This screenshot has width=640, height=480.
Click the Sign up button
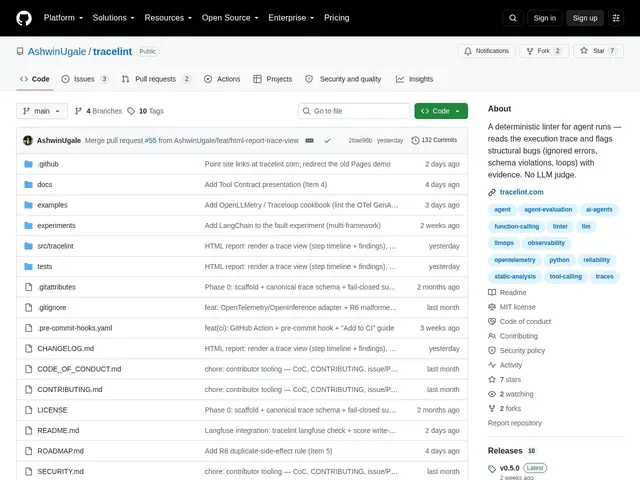pos(585,18)
